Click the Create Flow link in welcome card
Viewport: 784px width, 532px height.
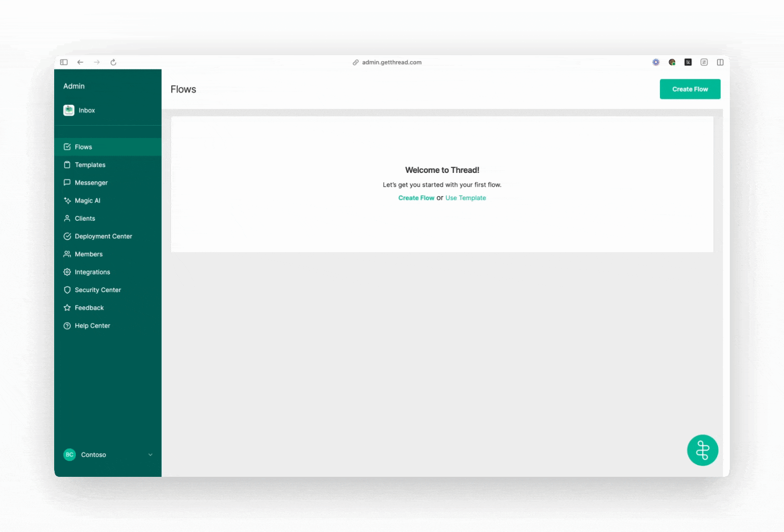(x=416, y=198)
